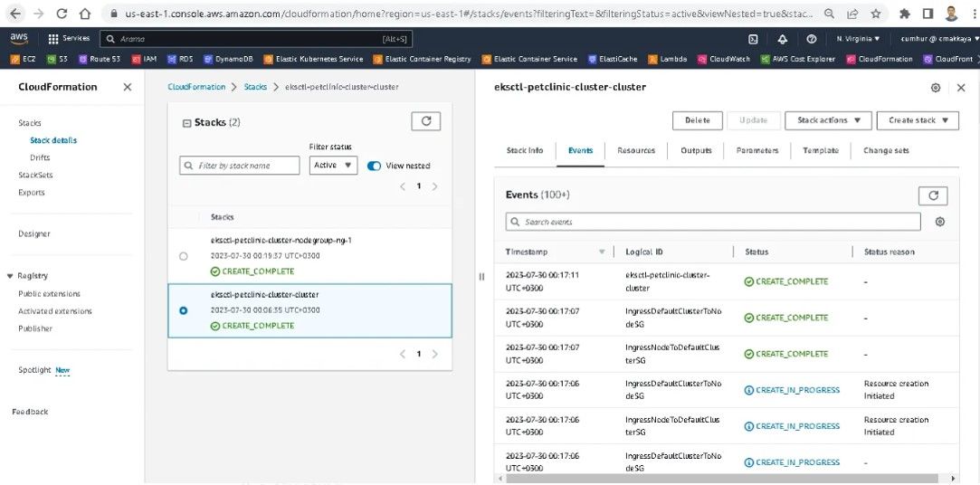Close the CloudFormation side navigation
The width and height of the screenshot is (980, 485).
point(127,87)
